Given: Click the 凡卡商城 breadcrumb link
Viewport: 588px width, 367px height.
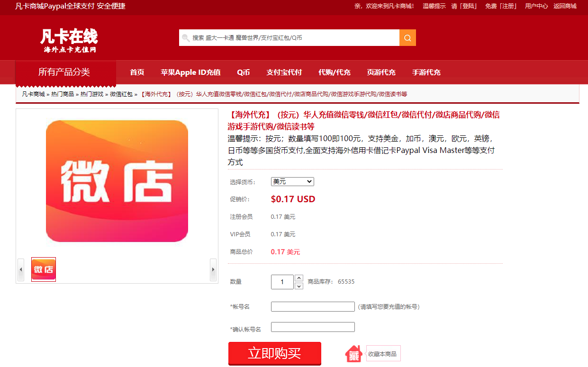Looking at the screenshot, I should tap(33, 94).
